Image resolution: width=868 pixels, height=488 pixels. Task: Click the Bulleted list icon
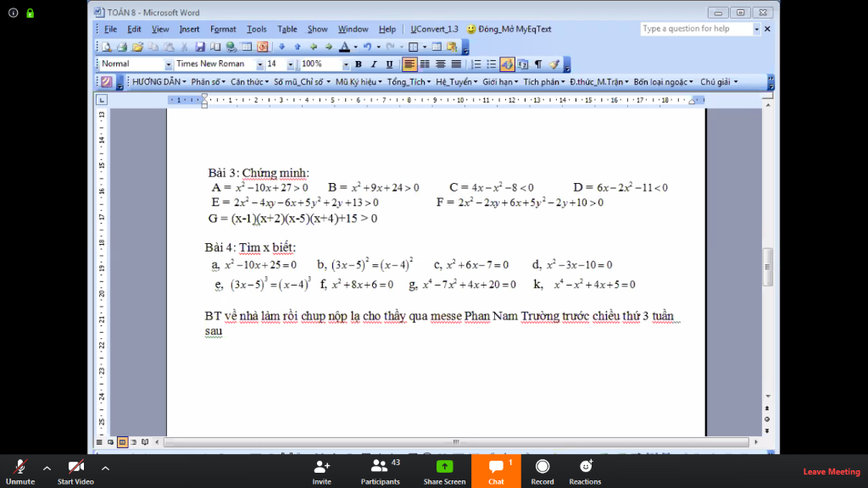click(491, 64)
